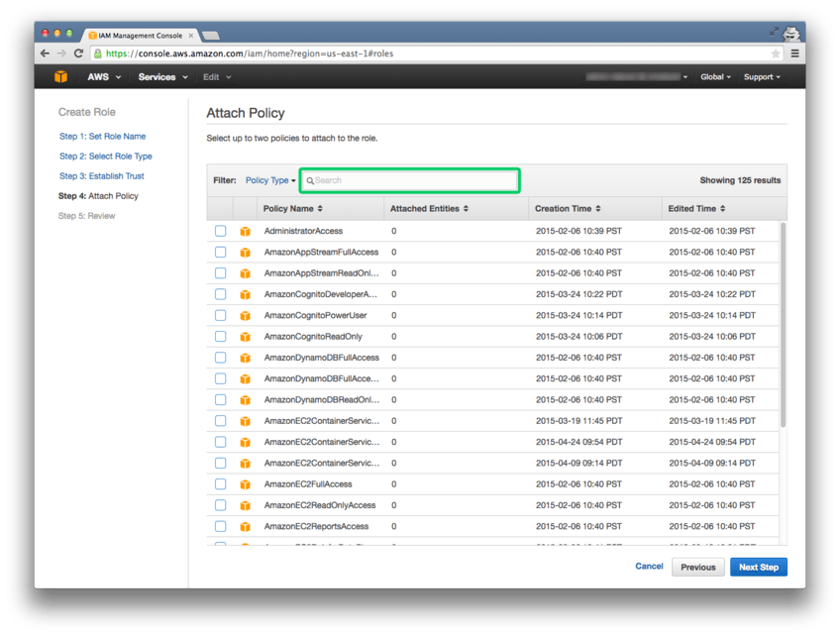Click the Showing 125 results text
840x636 pixels.
[x=740, y=180]
